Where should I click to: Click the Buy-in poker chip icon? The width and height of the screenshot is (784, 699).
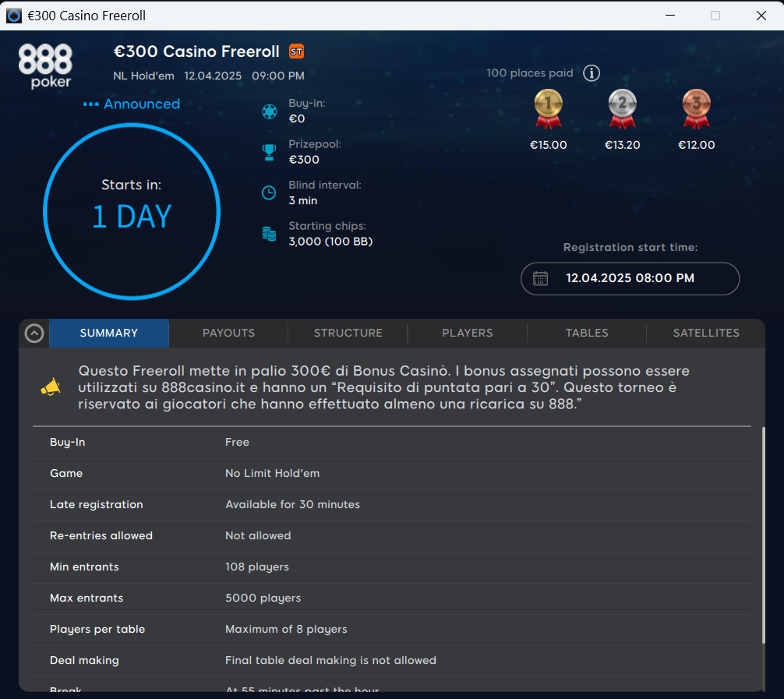pos(269,111)
